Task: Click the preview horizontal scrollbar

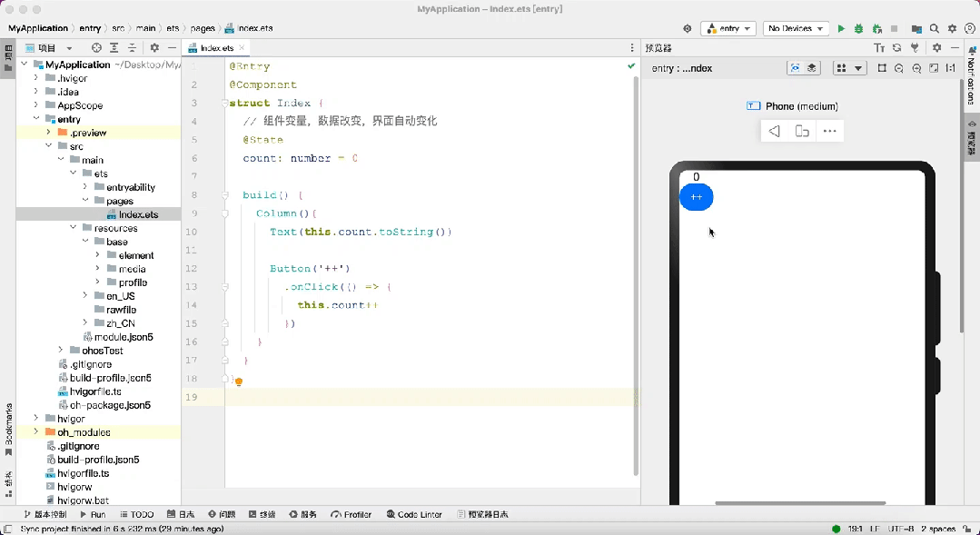Action: (x=800, y=502)
